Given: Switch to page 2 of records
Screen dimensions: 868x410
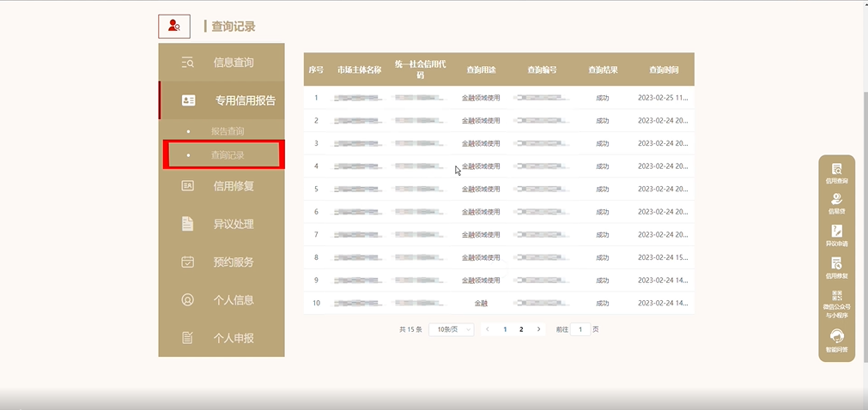Looking at the screenshot, I should (521, 329).
